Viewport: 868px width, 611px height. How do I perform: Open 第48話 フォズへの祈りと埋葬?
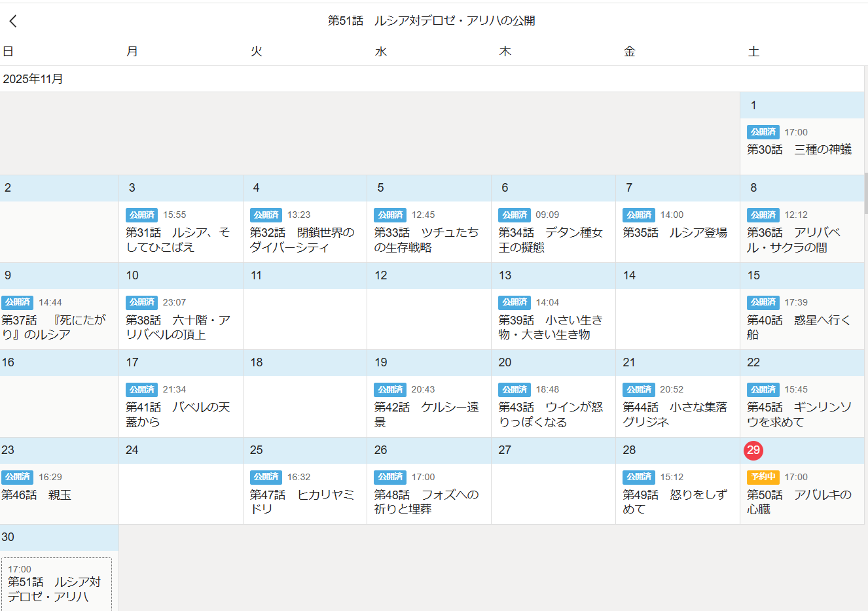(x=425, y=502)
